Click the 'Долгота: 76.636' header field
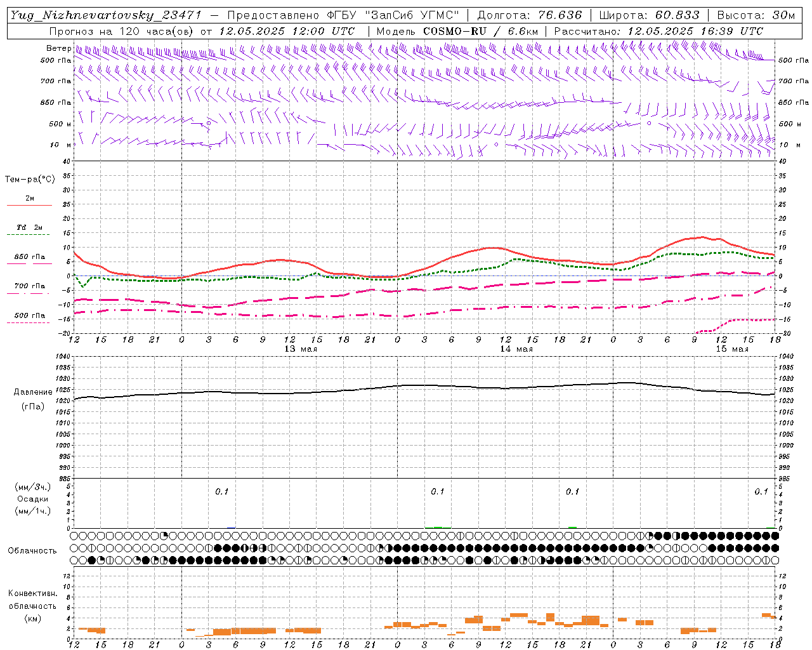Viewport: 812px width, 650px height. click(530, 15)
